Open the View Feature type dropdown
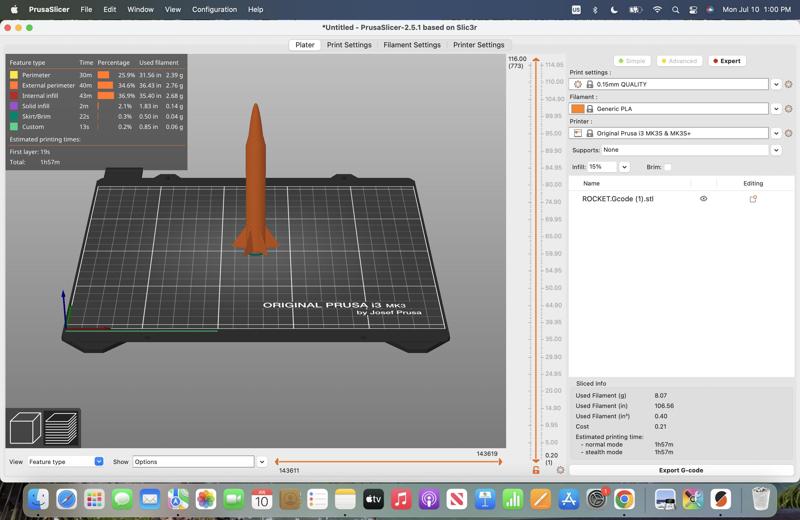The height and width of the screenshot is (520, 800). pos(99,462)
